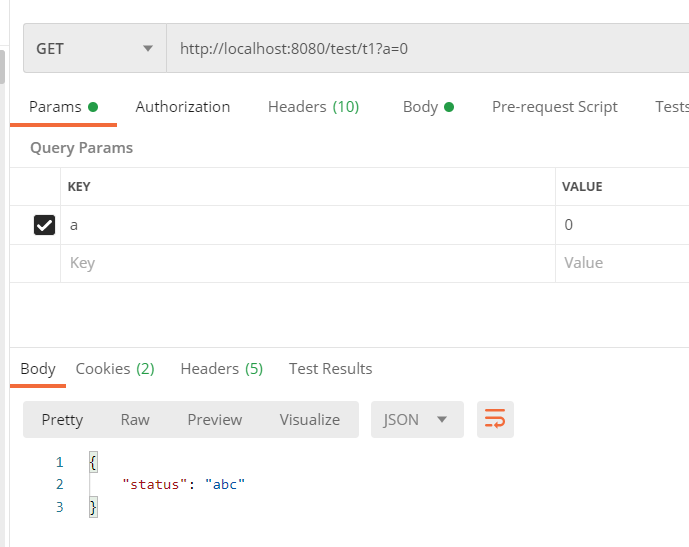The width and height of the screenshot is (689, 547).
Task: Click the "abc" value in response
Action: pyautogui.click(x=225, y=485)
